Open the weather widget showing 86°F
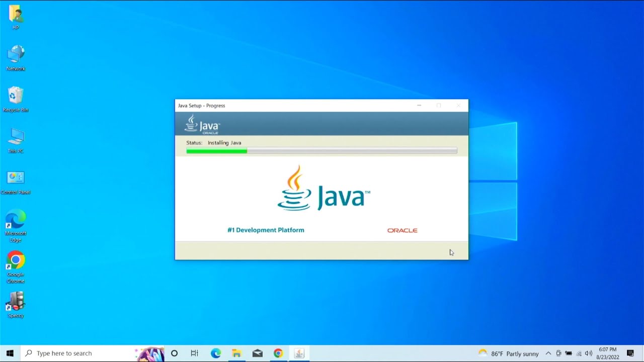The width and height of the screenshot is (644, 362). [x=508, y=353]
